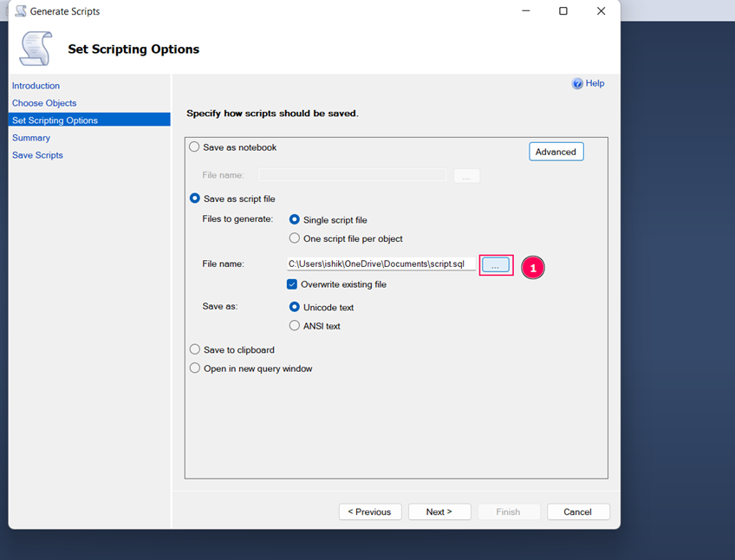Viewport: 735px width, 560px height.
Task: Cancel the Generate Scripts wizard
Action: click(x=578, y=511)
